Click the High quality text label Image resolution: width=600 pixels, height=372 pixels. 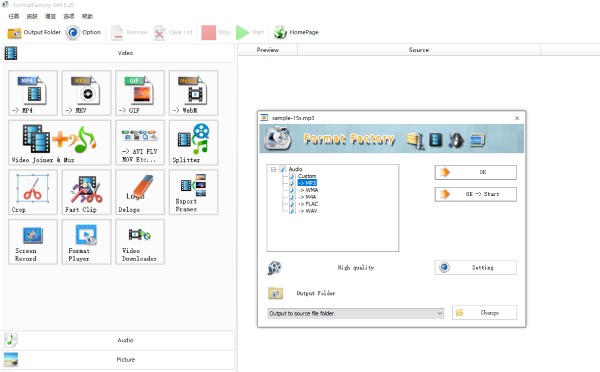pos(356,268)
